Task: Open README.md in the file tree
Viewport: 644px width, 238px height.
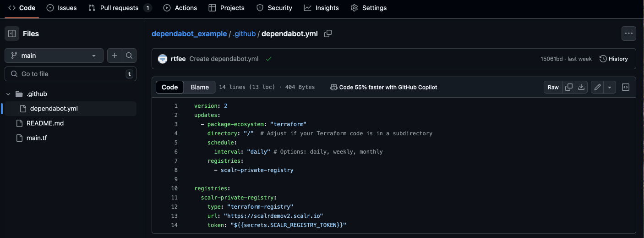Action: (x=45, y=123)
